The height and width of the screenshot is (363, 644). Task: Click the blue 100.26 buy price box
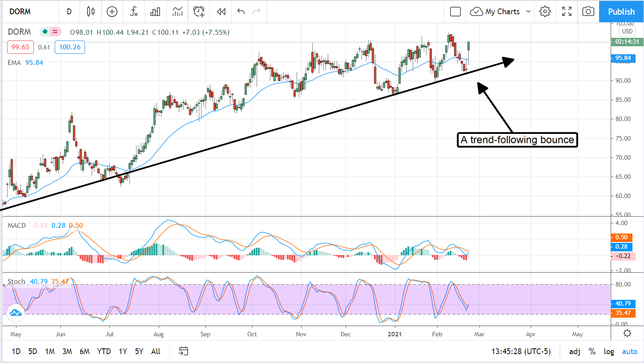pyautogui.click(x=70, y=47)
